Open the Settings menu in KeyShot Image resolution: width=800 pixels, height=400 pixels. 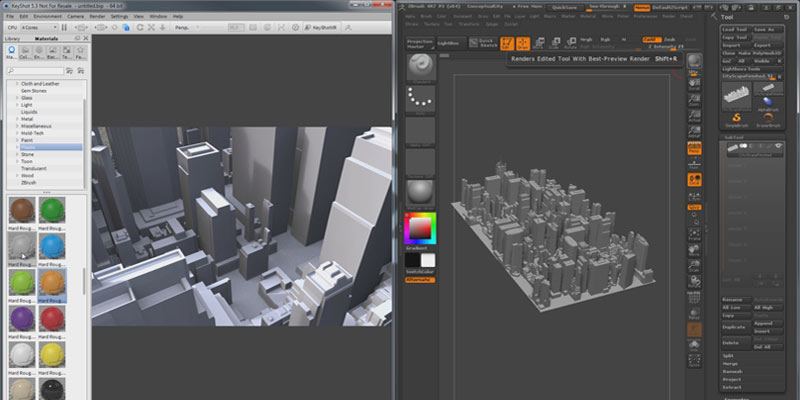coord(119,16)
